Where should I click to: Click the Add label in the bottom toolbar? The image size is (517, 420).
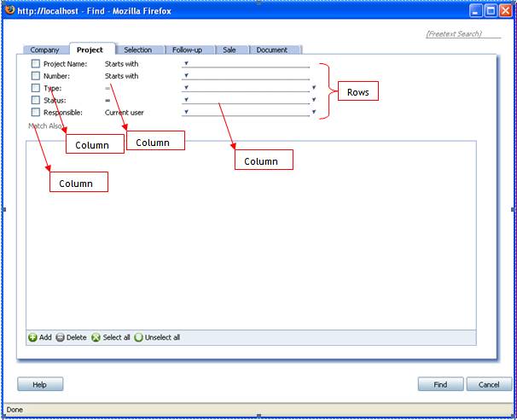45,337
